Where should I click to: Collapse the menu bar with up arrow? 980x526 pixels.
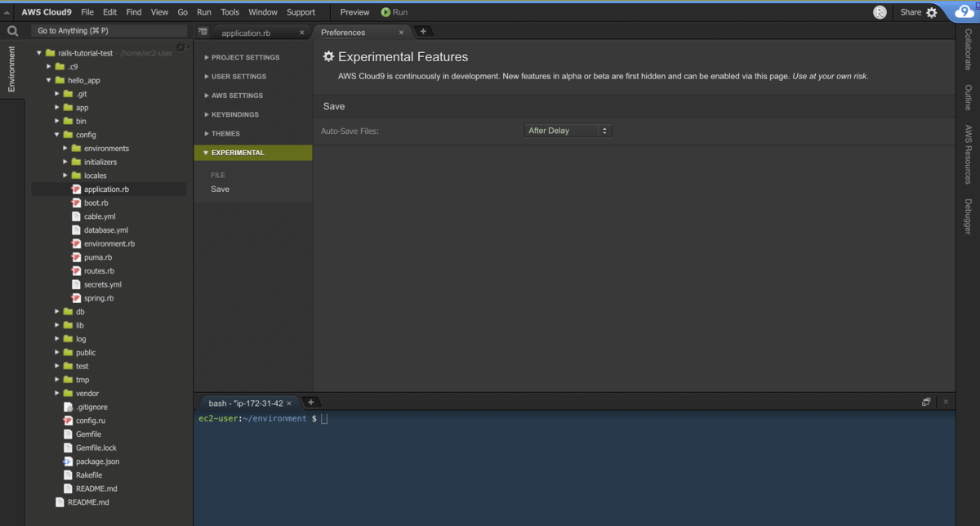point(7,12)
